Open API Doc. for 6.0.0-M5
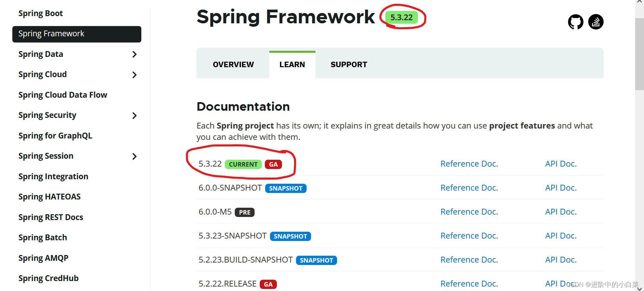This screenshot has width=644, height=291. click(561, 212)
